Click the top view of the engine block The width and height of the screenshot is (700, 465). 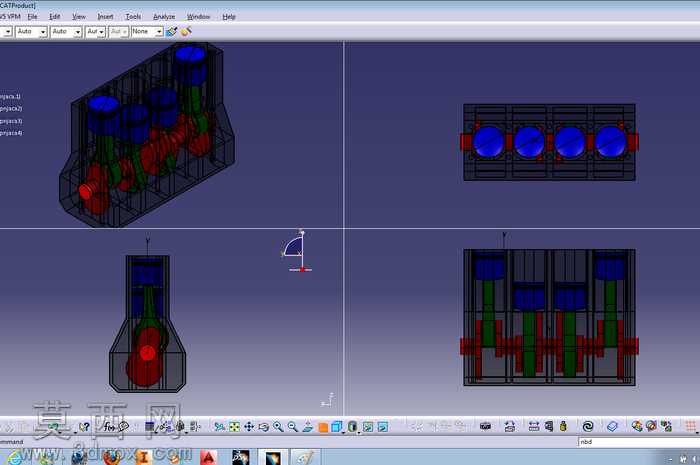[x=549, y=142]
